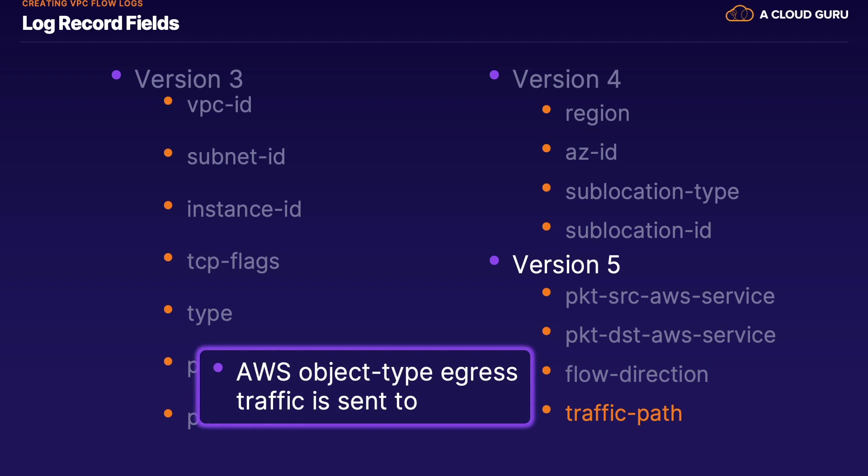Image resolution: width=868 pixels, height=476 pixels.
Task: Click the "Creating VPC Flow Logs" section label
Action: [x=82, y=4]
